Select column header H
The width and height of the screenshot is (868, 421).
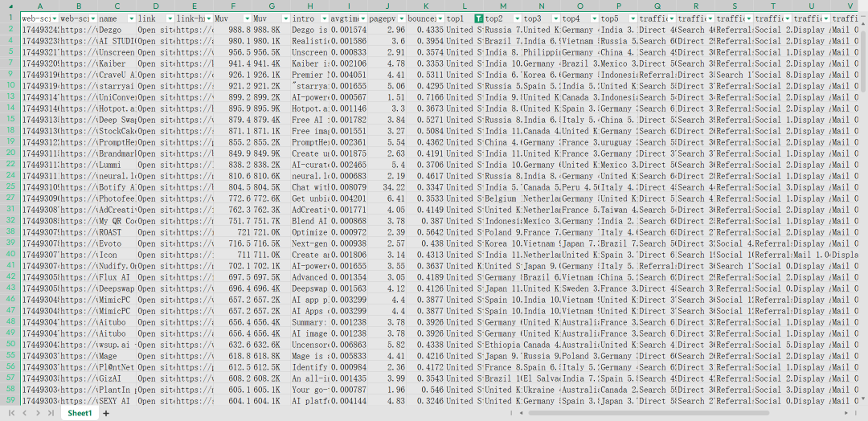[310, 6]
